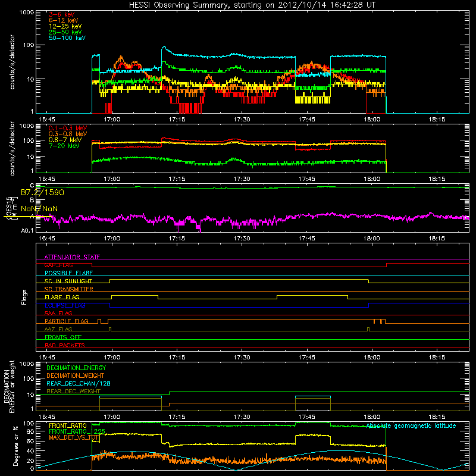
Task: Click 17:45 tick label under the Flags panel
Action: click(x=306, y=358)
